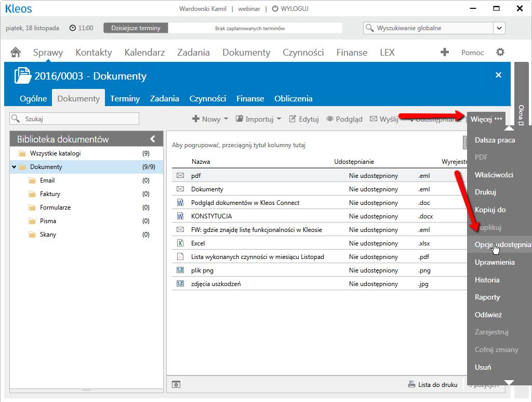
Task: Click the Word icon of KONSTYTUCJA row
Action: tap(180, 216)
